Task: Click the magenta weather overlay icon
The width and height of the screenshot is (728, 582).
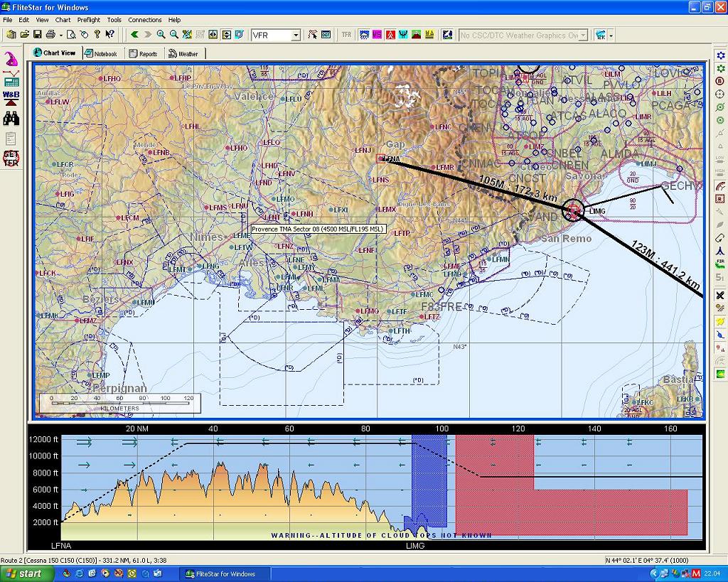Action: [x=377, y=35]
